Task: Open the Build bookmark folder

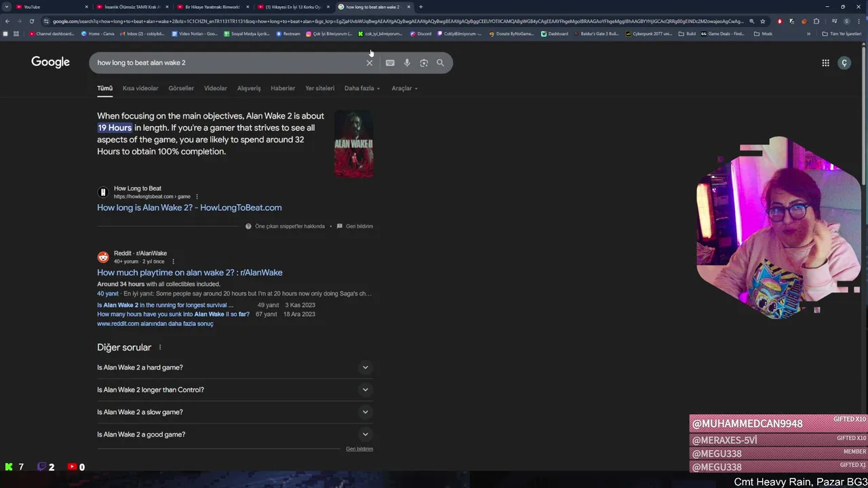Action: pos(687,33)
